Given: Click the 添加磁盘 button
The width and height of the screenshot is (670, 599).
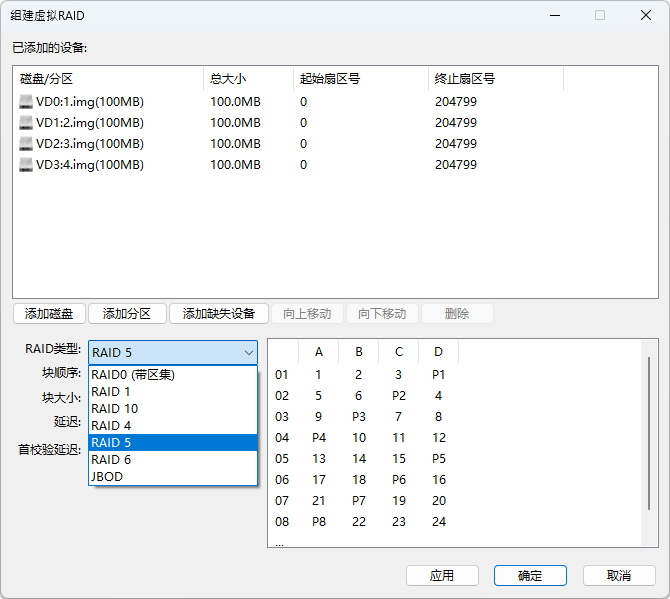Looking at the screenshot, I should tap(49, 314).
